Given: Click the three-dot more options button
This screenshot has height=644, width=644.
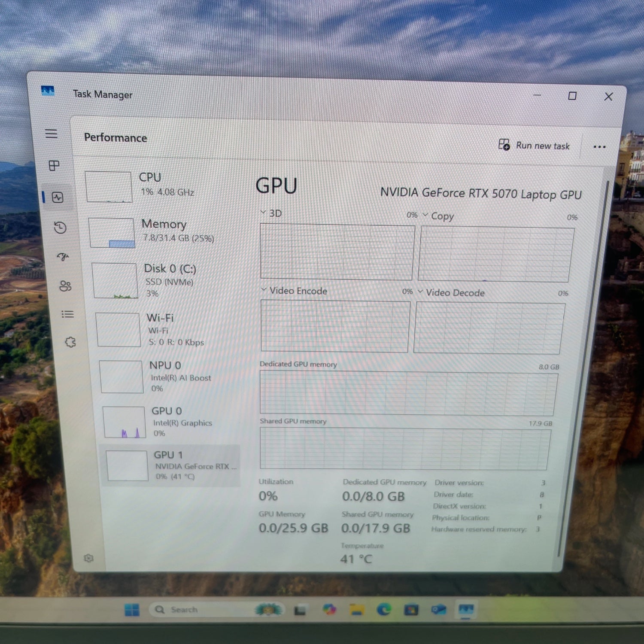Looking at the screenshot, I should coord(599,147).
